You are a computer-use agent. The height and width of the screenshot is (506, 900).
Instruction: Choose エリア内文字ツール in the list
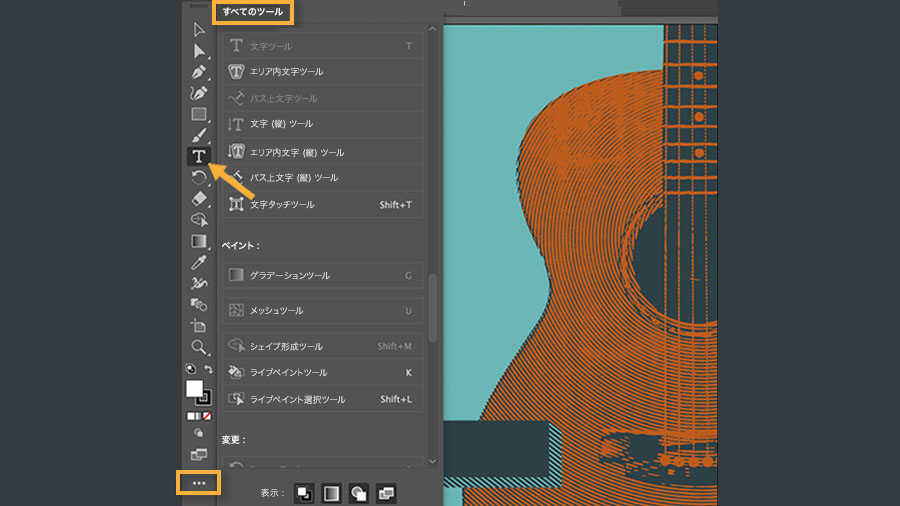point(323,72)
